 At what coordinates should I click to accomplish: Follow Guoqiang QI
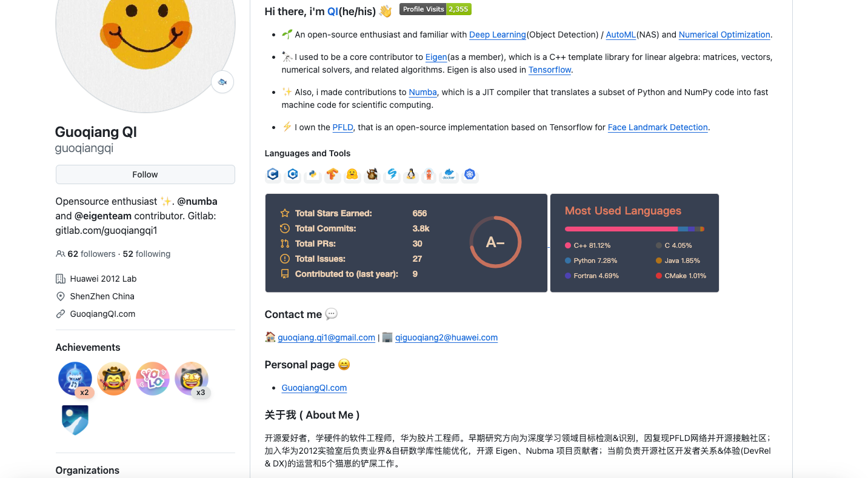click(x=145, y=174)
